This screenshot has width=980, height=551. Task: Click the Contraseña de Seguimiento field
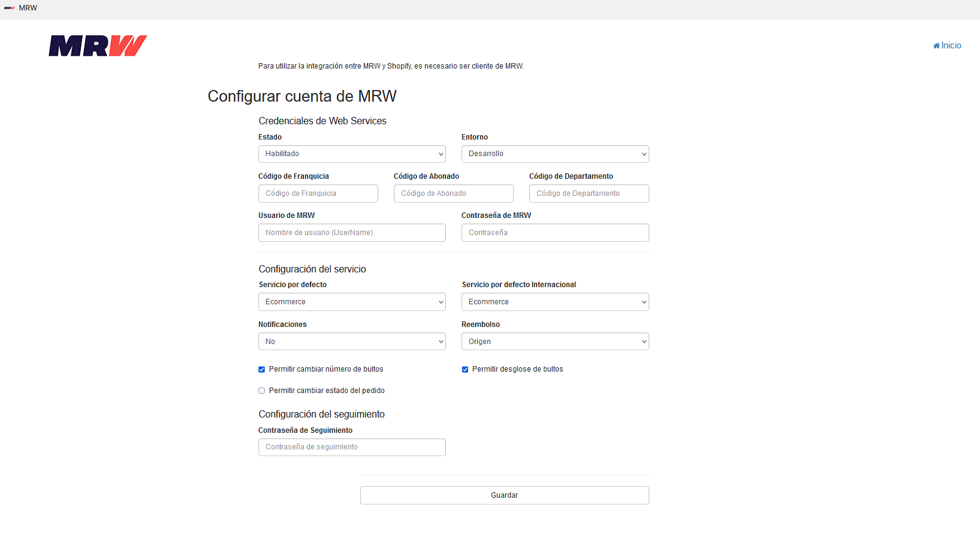(x=352, y=447)
